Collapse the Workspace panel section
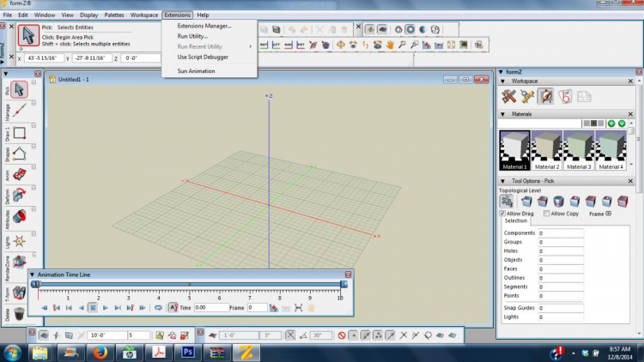Screen dimensions: 644x362 (504, 81)
